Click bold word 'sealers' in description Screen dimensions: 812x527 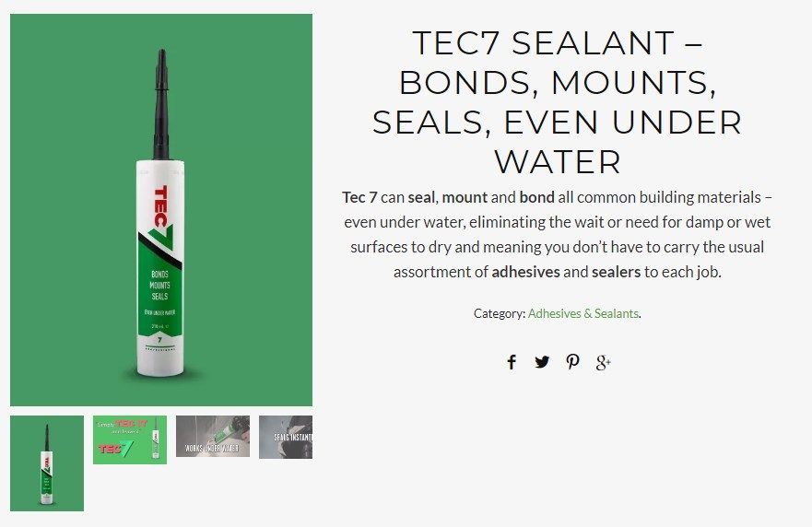(617, 272)
